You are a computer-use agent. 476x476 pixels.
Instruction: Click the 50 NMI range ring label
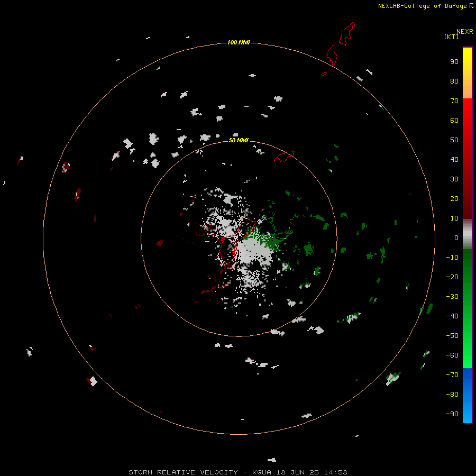click(239, 140)
